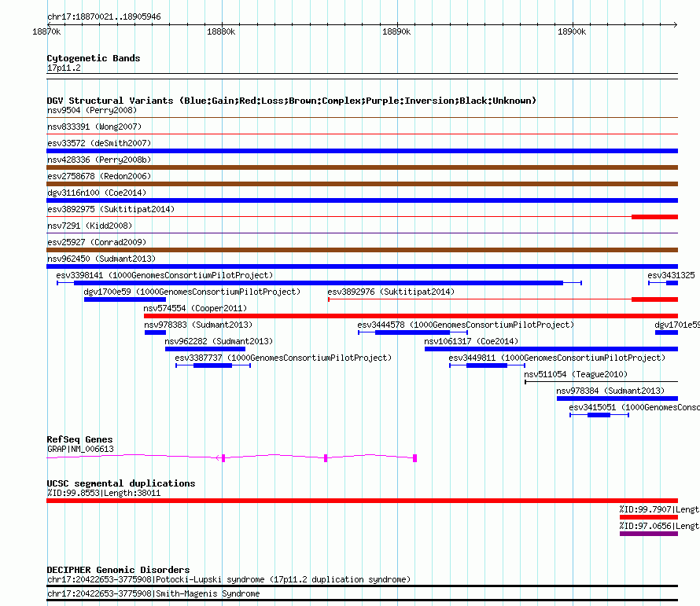Click the %ID:97.0656 segmental duplication label
700x606 pixels.
(x=659, y=526)
